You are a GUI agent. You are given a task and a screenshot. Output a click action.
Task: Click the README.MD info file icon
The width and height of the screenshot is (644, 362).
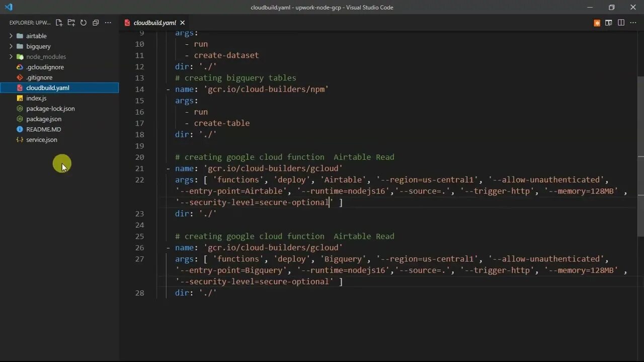[x=20, y=129]
